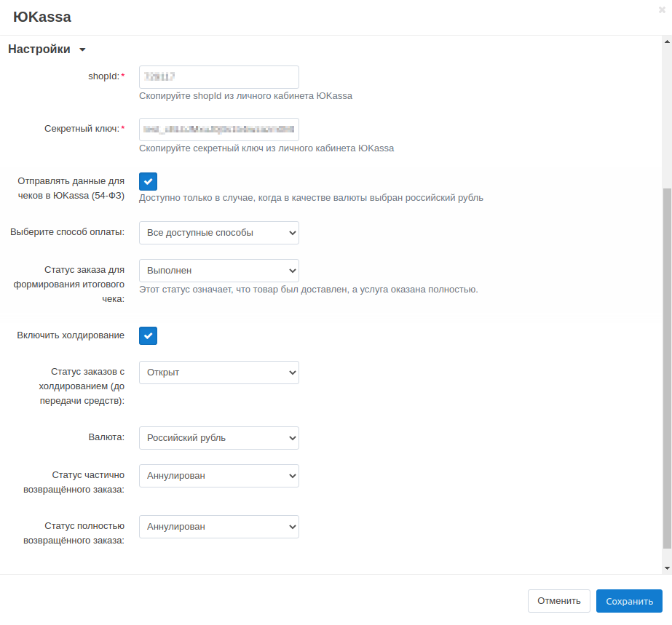Click the Включить холдирование label text
Viewport: 672px width, 625px height.
click(x=71, y=335)
